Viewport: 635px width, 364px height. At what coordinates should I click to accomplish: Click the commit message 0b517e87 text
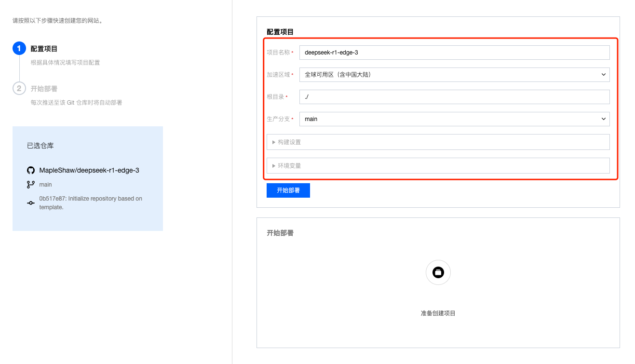click(x=90, y=203)
